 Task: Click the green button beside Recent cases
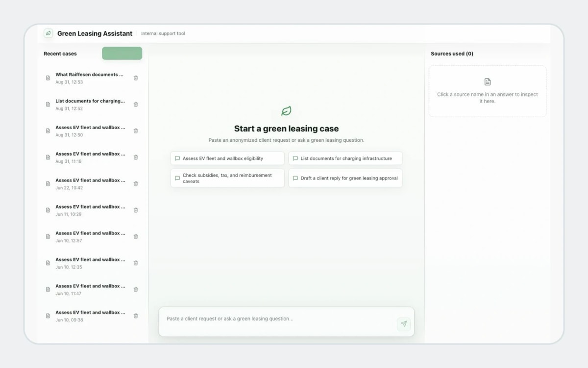click(x=122, y=53)
